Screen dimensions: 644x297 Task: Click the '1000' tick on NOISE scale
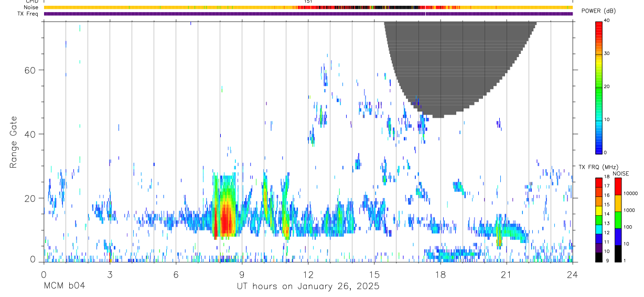tap(629, 210)
